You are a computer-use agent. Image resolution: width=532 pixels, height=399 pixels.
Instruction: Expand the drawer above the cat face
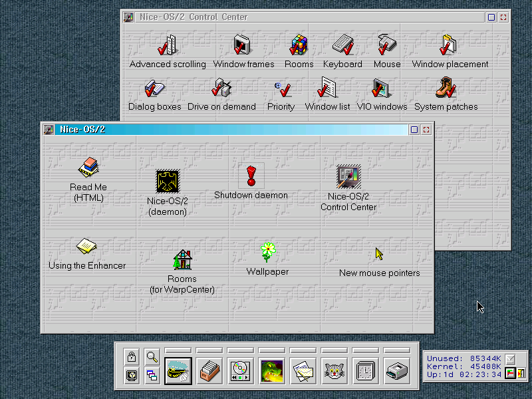334,350
